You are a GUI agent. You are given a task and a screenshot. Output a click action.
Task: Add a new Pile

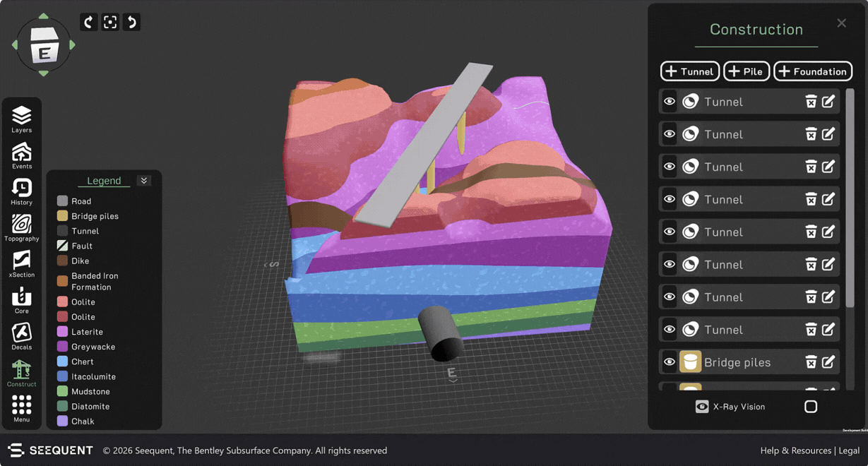(747, 71)
